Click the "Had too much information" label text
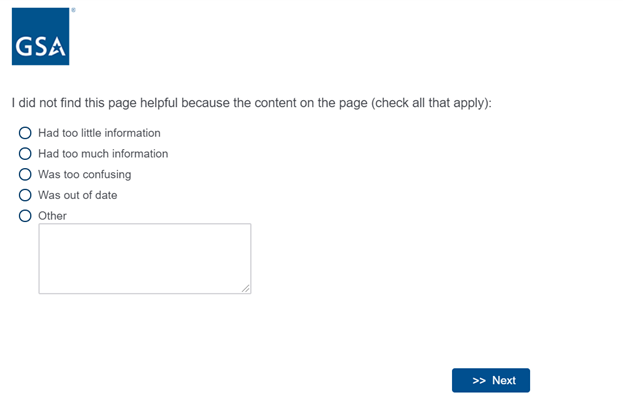The width and height of the screenshot is (623, 402). (103, 154)
